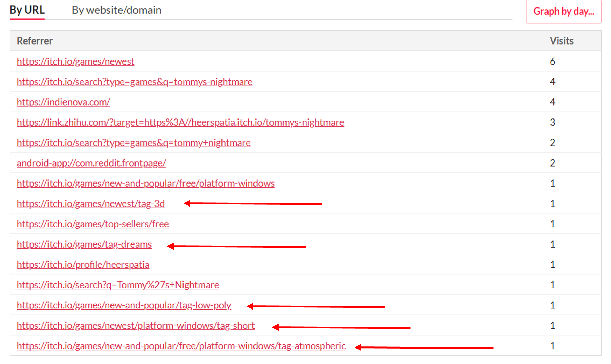Open the Graph by day button
This screenshot has width=611, height=364.
[564, 11]
